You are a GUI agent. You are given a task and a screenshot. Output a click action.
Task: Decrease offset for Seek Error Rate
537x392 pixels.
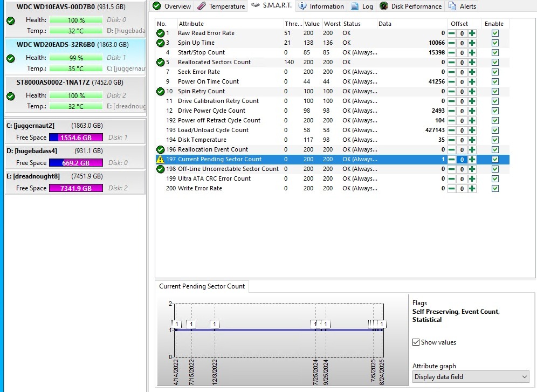[x=452, y=72]
